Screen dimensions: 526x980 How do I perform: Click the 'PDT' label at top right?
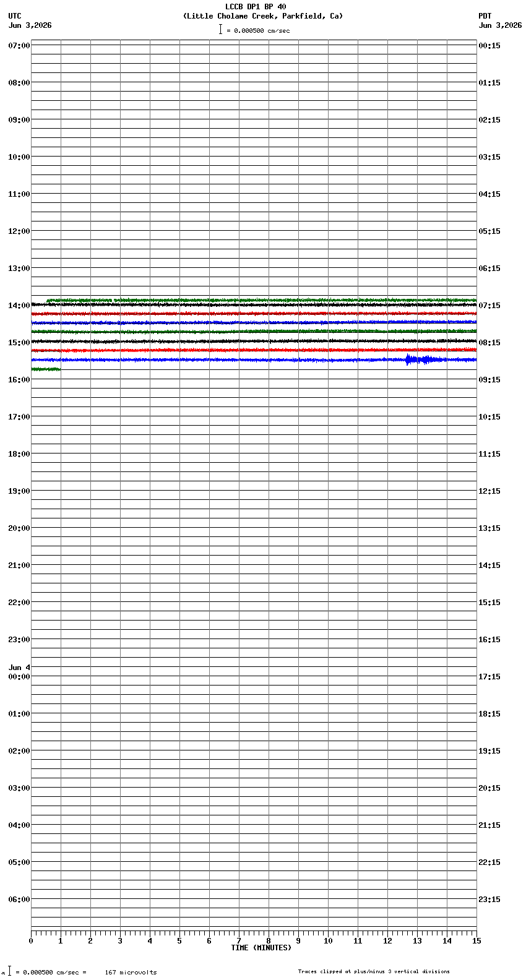tap(485, 16)
